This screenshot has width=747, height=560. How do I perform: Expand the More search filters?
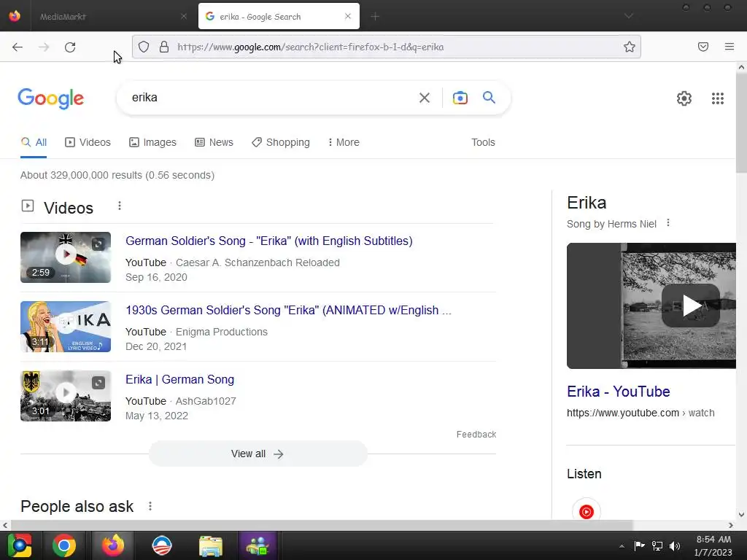[x=344, y=142]
